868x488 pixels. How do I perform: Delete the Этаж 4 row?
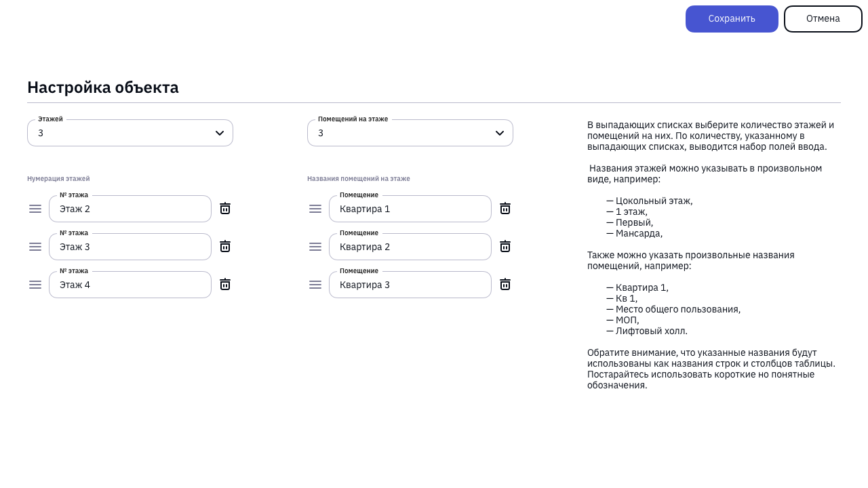(225, 285)
